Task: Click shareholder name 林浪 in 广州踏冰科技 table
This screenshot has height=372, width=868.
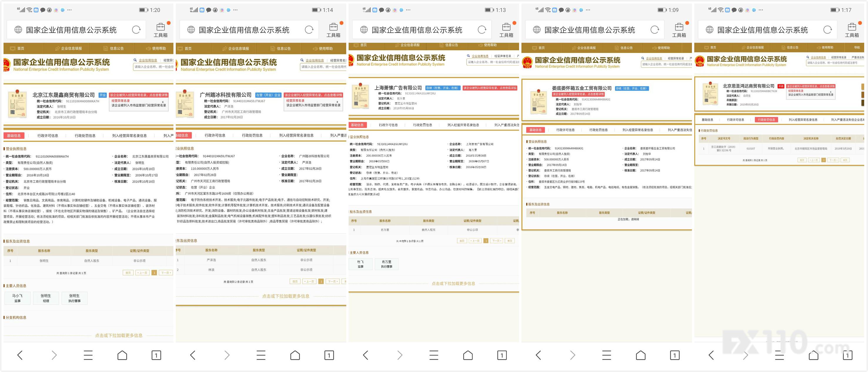Action: coord(211,270)
